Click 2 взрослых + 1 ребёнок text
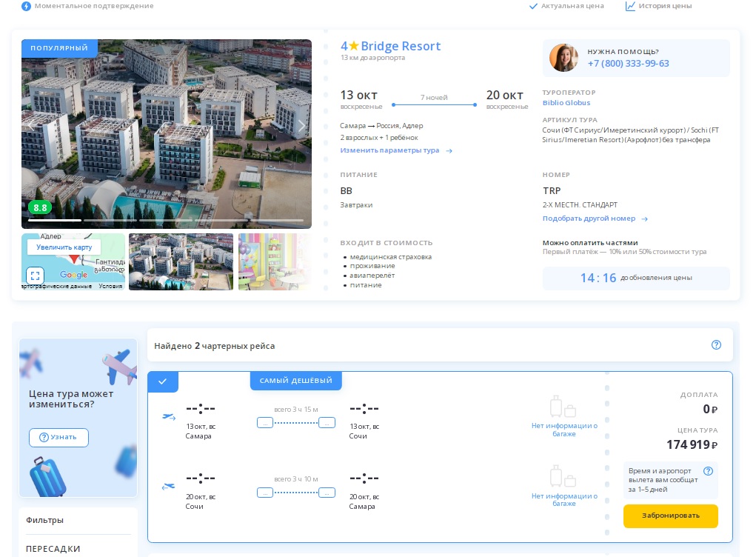This screenshot has width=756, height=557. (x=379, y=138)
